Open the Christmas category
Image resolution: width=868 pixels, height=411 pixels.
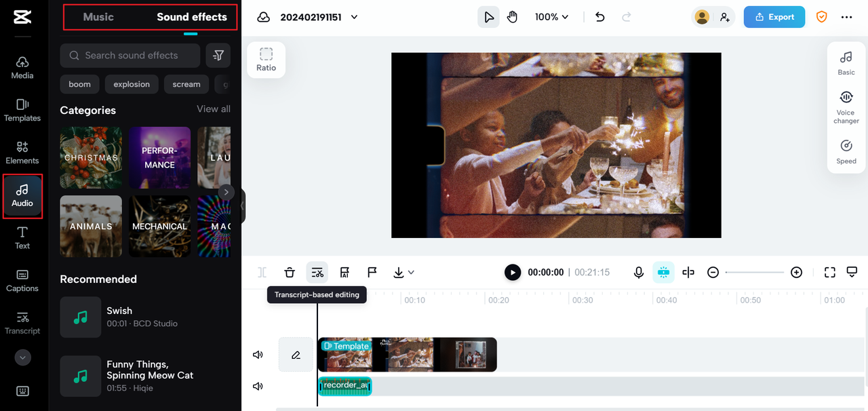pyautogui.click(x=91, y=157)
